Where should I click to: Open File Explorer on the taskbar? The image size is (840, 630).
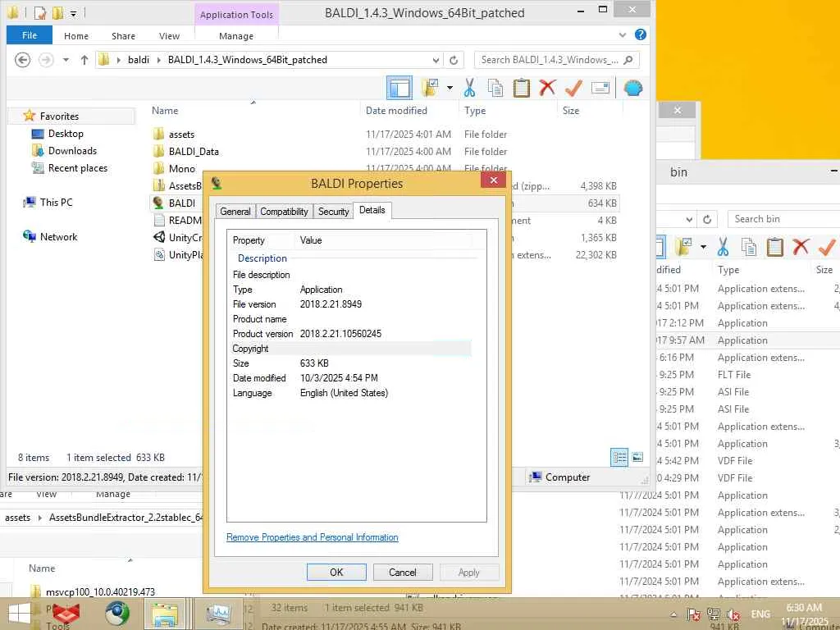tap(164, 614)
